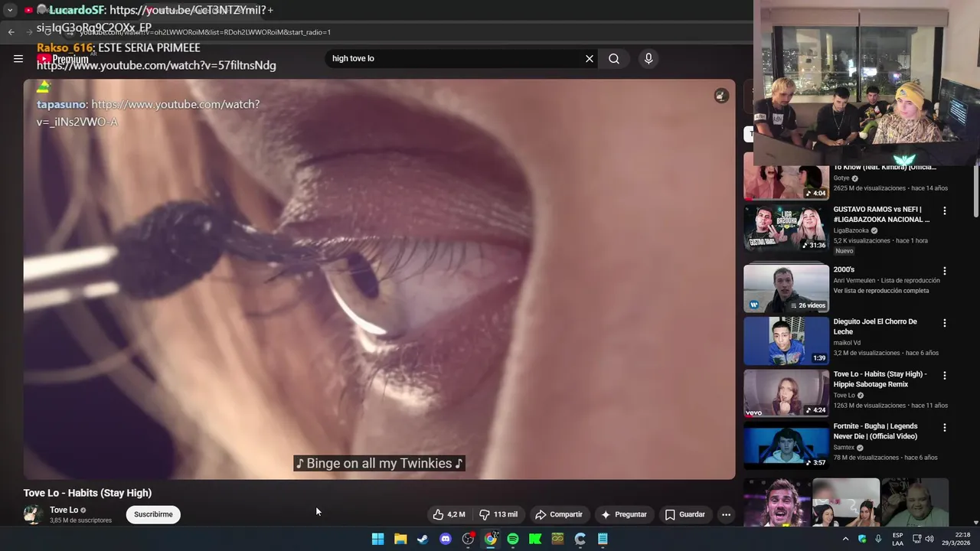Viewport: 980px width, 551px height.
Task: Open File Explorer from the taskbar
Action: tap(400, 539)
